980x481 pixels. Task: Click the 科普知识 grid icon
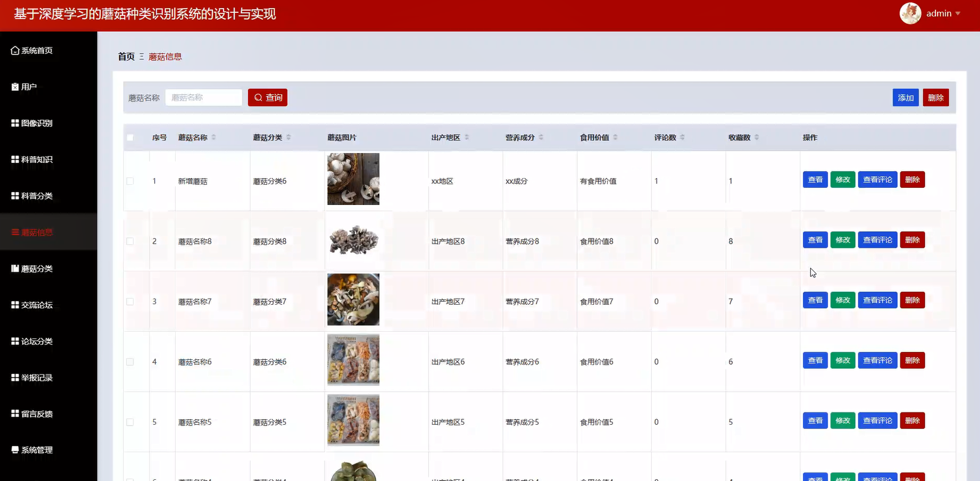click(x=15, y=159)
